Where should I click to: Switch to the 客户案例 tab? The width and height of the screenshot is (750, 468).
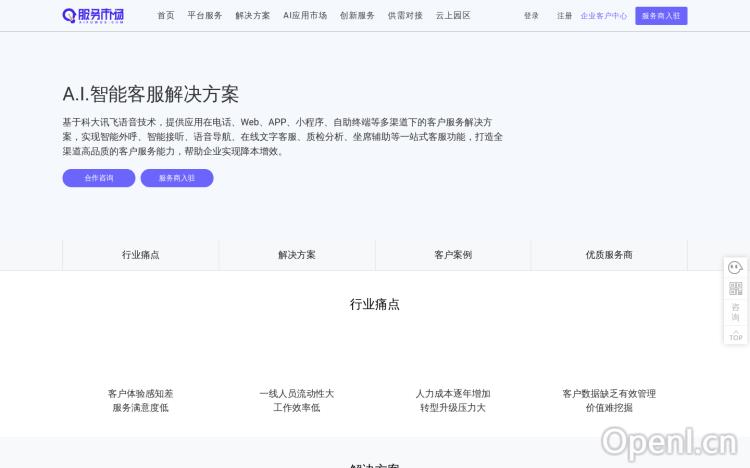(453, 255)
